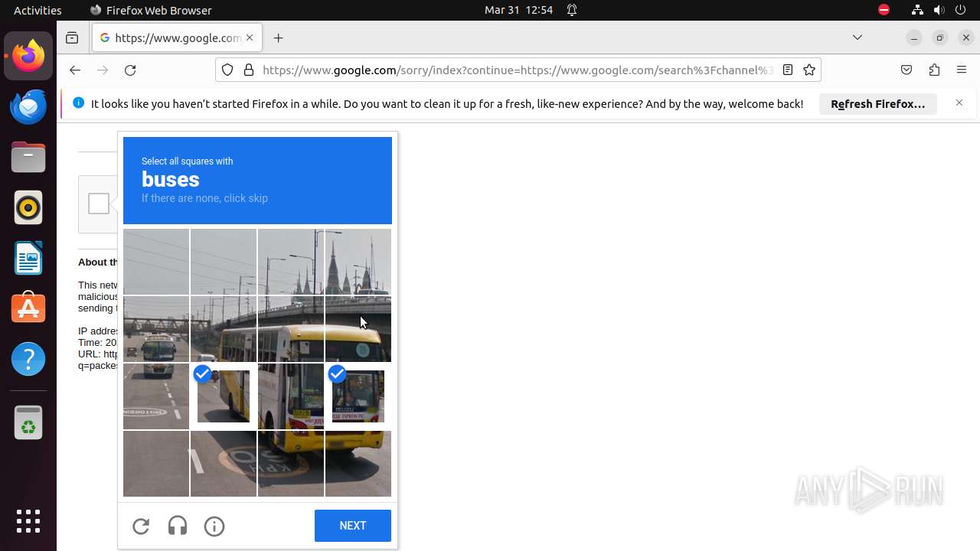Bookmark this page with star
980x551 pixels.
(x=809, y=70)
